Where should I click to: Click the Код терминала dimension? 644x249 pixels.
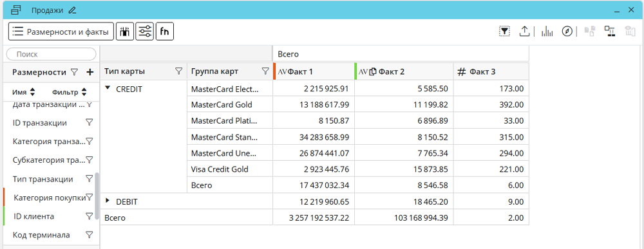click(41, 235)
